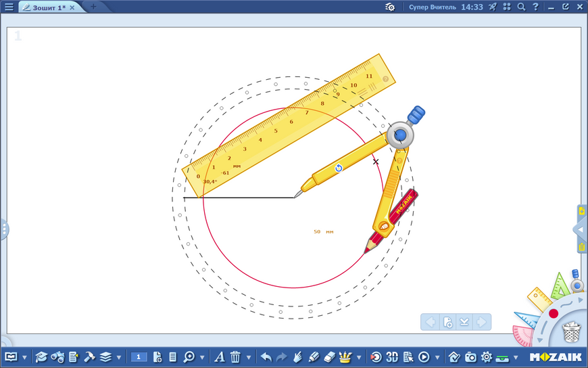This screenshot has height=368, width=588.
Task: Open search with magnifier icon
Action: coord(521,7)
